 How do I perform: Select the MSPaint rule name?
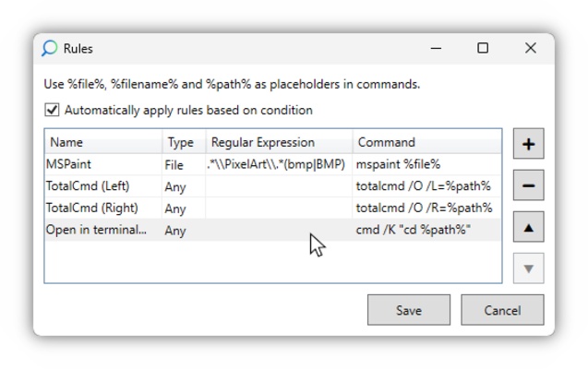(x=68, y=164)
